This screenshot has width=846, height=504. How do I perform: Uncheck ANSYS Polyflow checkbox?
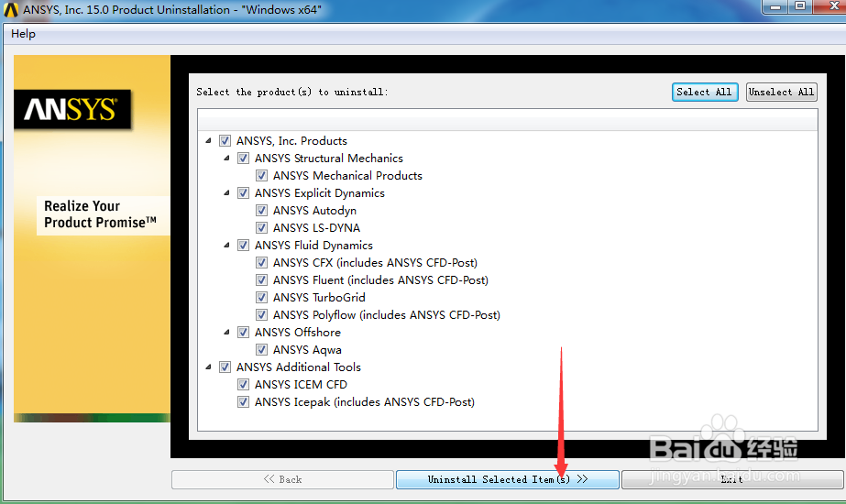coord(261,314)
